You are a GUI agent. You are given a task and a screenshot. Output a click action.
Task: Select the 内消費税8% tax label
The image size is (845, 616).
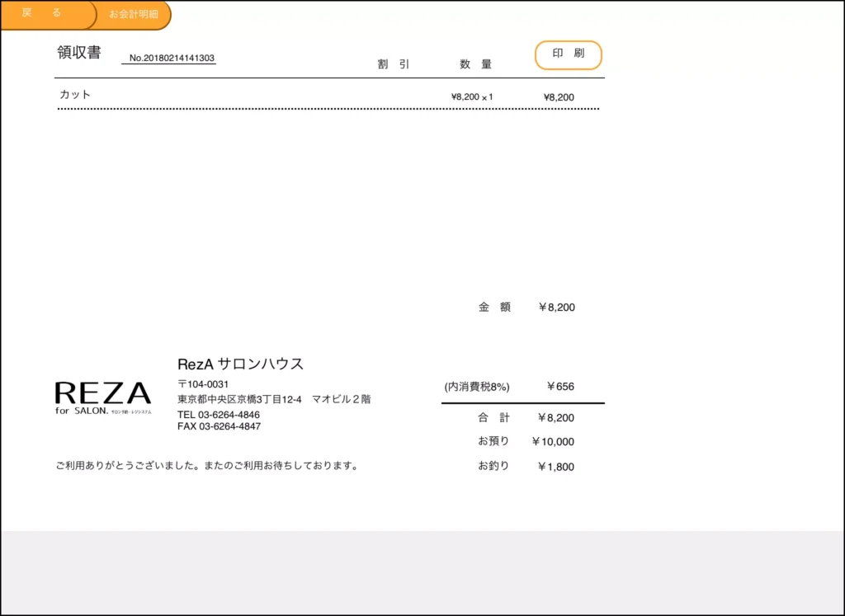pos(477,387)
